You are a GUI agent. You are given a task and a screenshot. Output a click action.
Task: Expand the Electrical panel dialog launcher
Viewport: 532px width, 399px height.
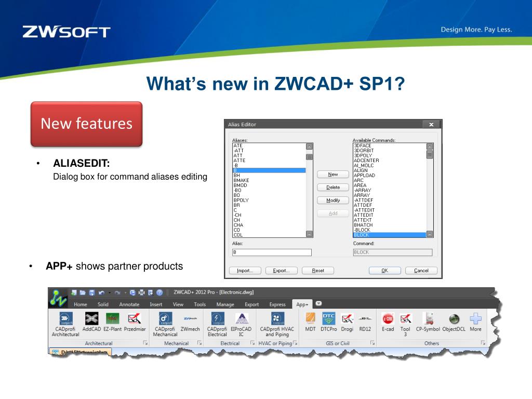click(252, 343)
